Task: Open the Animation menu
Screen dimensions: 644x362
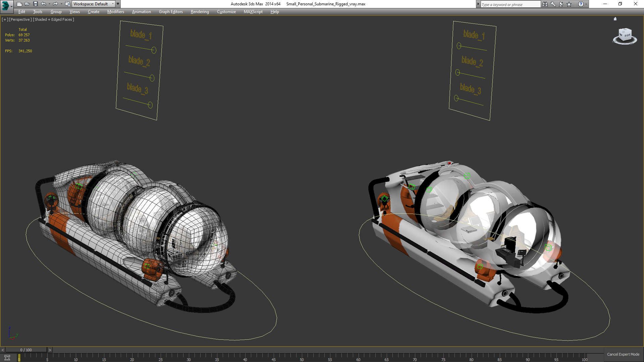Action: click(141, 12)
